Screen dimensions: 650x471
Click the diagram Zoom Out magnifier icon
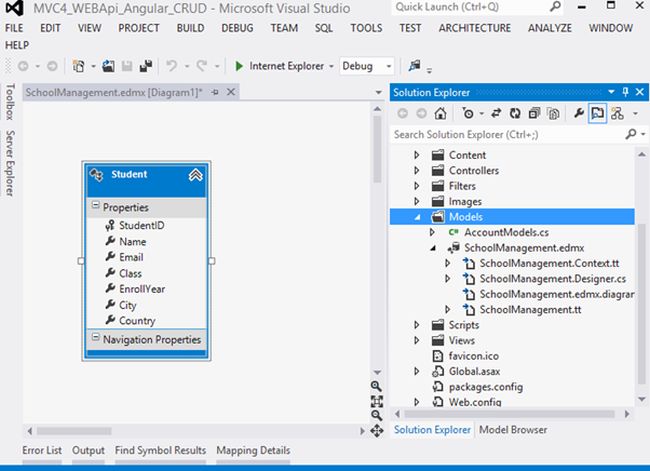(376, 415)
